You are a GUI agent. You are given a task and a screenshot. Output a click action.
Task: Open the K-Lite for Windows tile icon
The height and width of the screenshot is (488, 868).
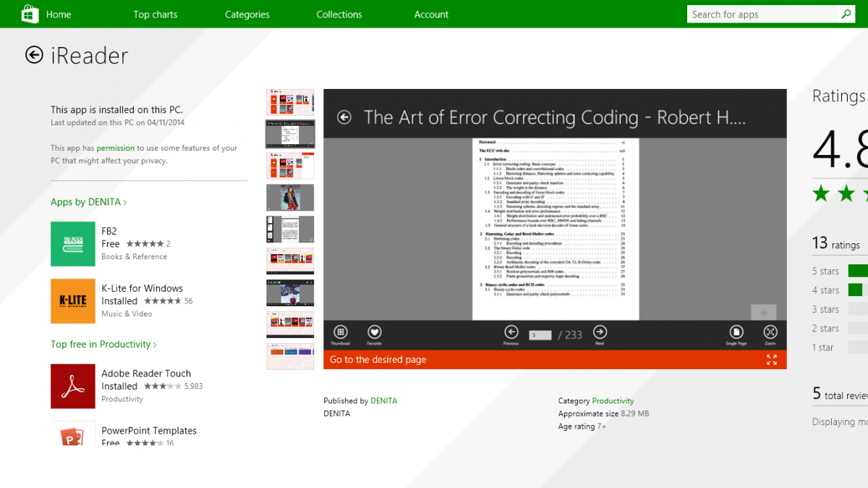pos(73,301)
